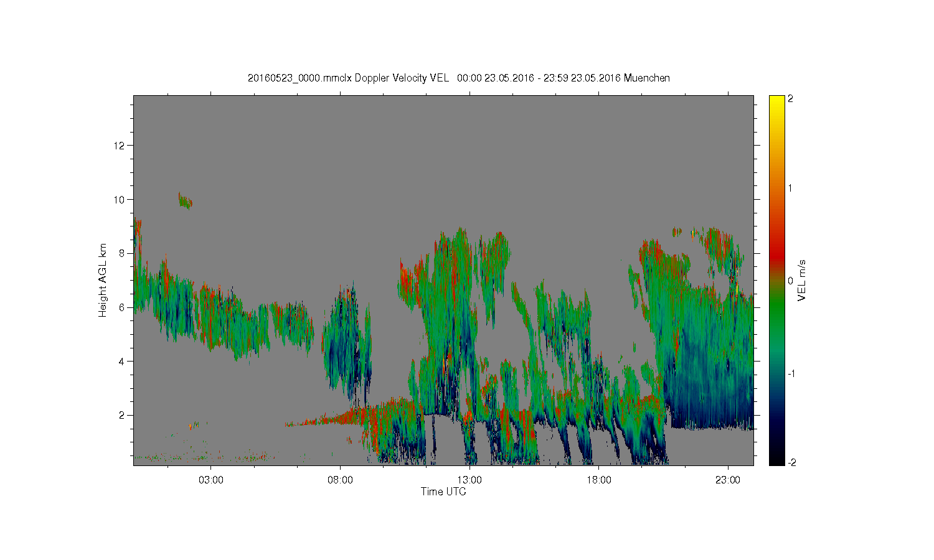Click the '12' height axis tick label
The image size is (934, 560).
(x=120, y=146)
